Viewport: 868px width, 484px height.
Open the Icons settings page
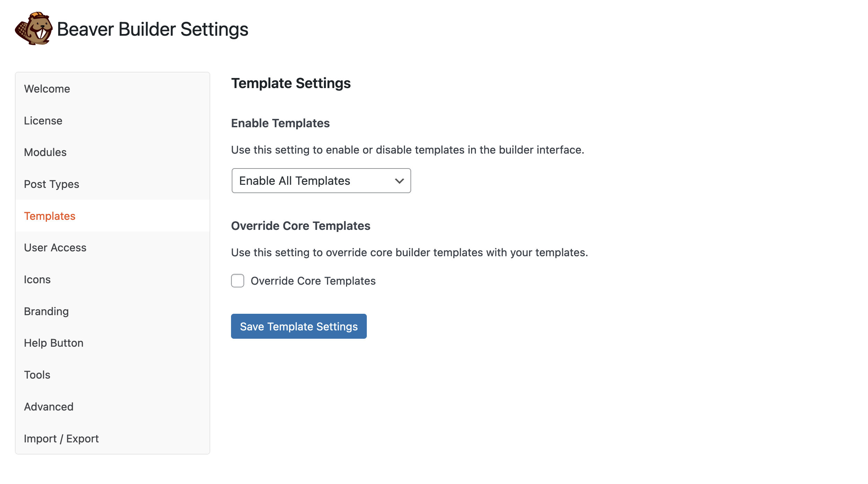click(x=37, y=279)
